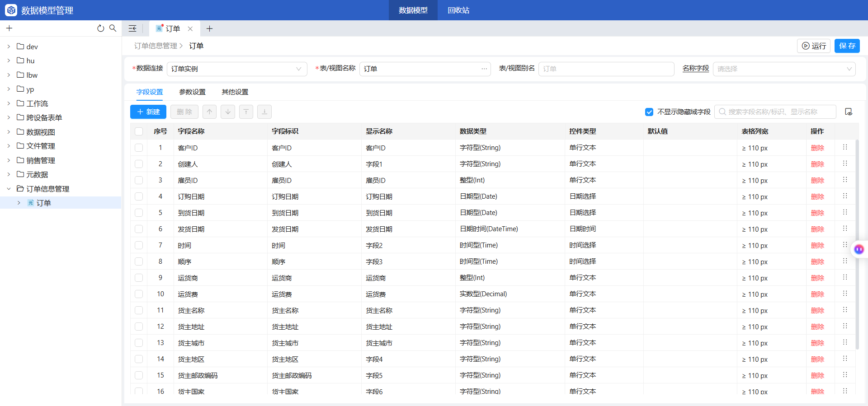Refresh the sidebar tree
Image resolution: width=868 pixels, height=406 pixels.
(x=100, y=28)
